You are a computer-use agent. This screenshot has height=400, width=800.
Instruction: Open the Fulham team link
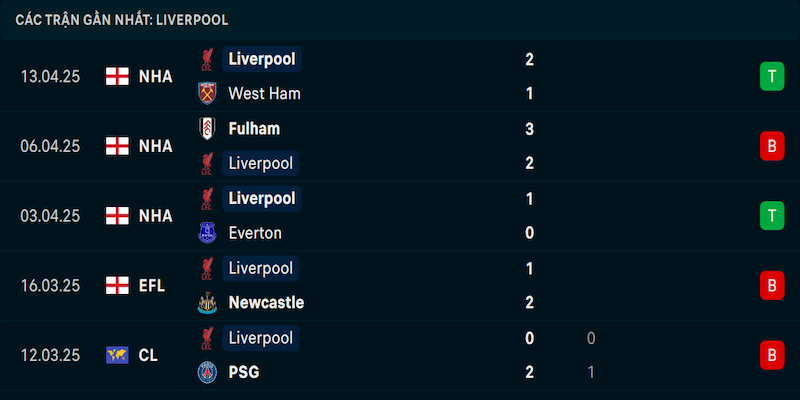(254, 129)
